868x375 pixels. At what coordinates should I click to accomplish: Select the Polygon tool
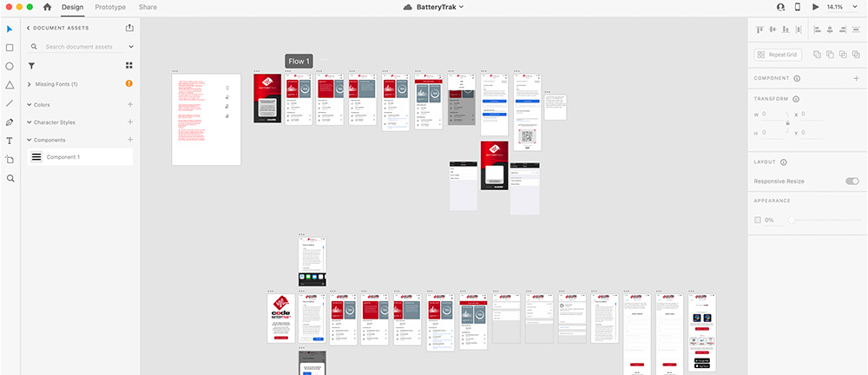pos(10,85)
